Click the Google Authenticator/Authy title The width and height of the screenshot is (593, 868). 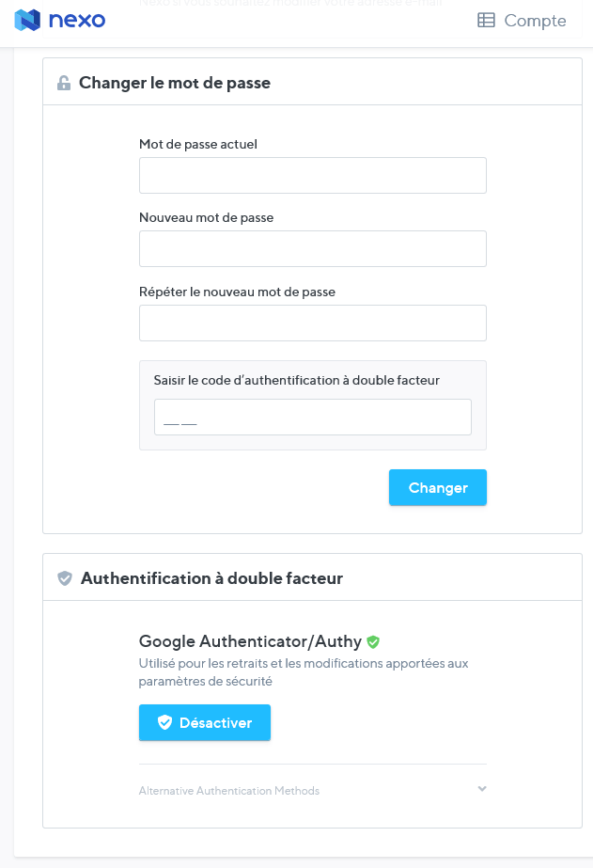coord(250,641)
